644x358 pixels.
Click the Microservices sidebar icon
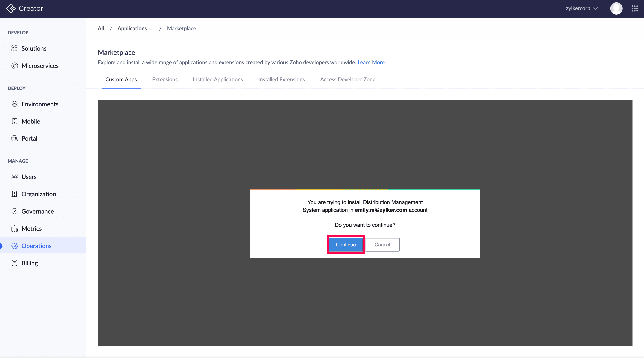[15, 66]
